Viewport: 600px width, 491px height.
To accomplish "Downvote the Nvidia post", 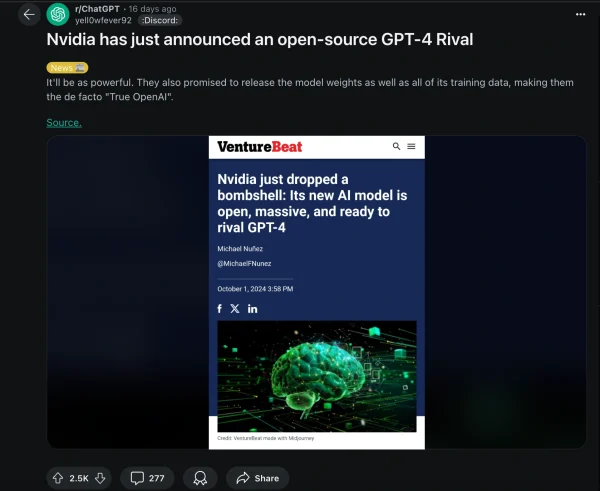I will pos(100,478).
